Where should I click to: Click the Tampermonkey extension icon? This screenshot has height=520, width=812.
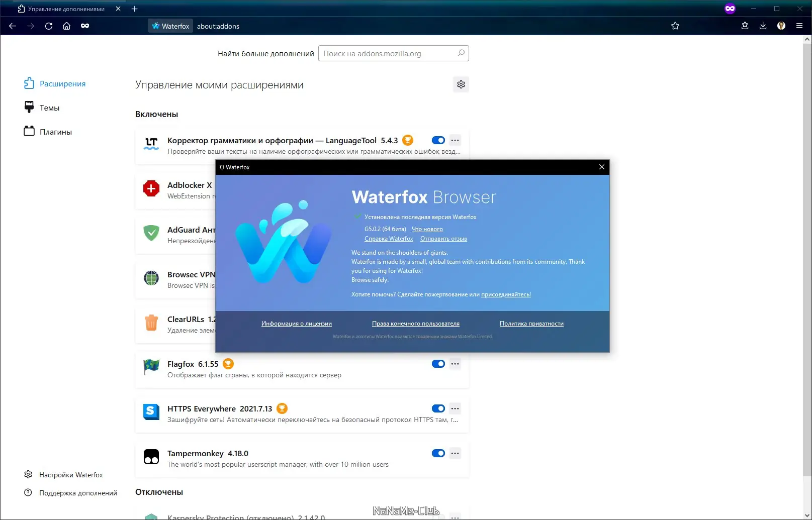151,457
